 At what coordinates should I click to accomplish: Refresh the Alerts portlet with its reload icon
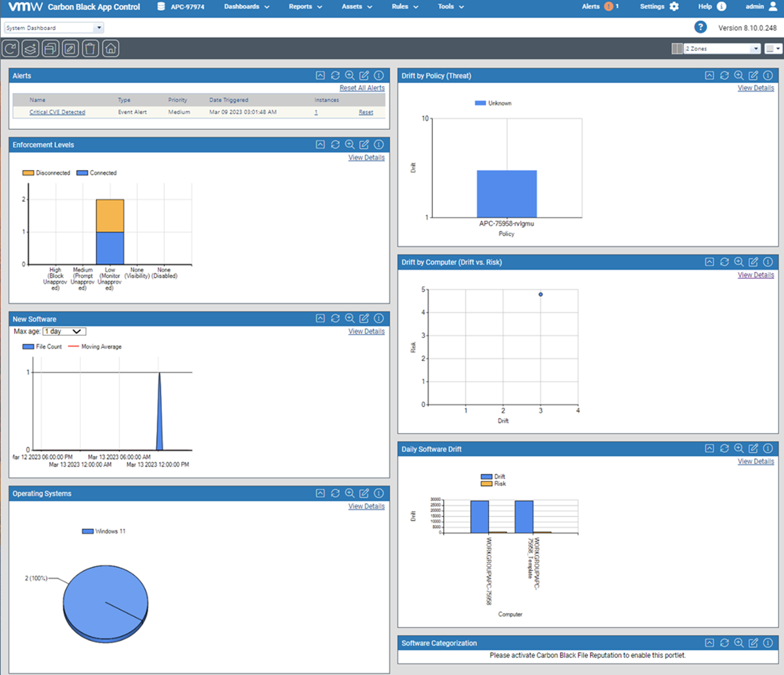[x=335, y=75]
